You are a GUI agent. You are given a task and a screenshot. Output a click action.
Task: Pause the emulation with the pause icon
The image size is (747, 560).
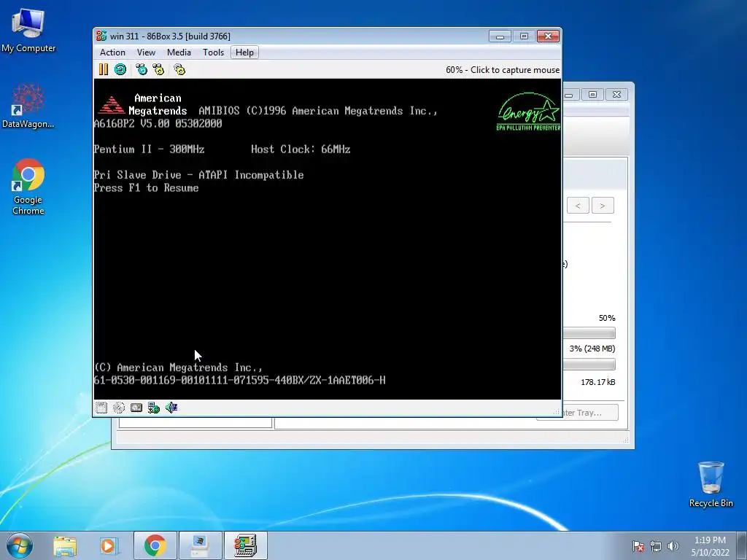(104, 69)
